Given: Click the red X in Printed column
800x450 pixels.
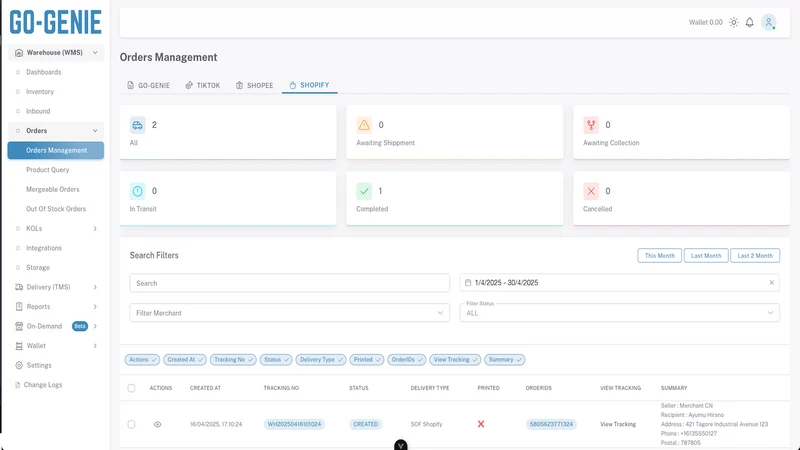Looking at the screenshot, I should click(x=481, y=424).
